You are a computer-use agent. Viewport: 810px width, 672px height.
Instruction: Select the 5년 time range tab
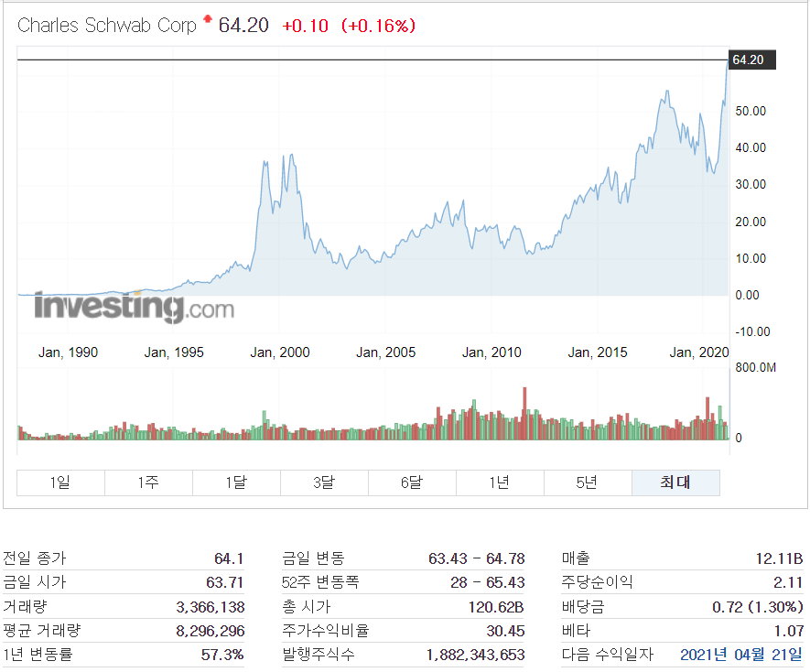[x=588, y=482]
